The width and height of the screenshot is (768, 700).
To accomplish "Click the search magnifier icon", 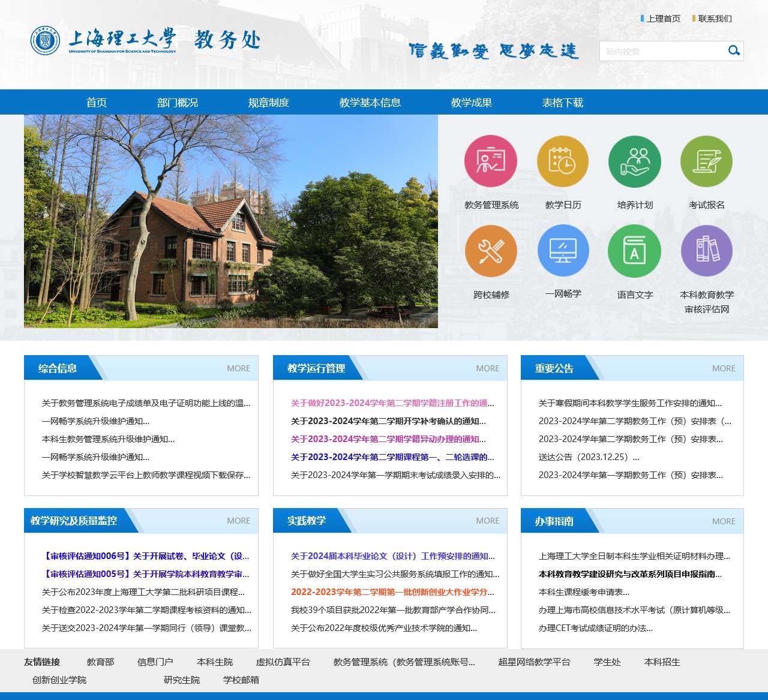I will pos(734,51).
